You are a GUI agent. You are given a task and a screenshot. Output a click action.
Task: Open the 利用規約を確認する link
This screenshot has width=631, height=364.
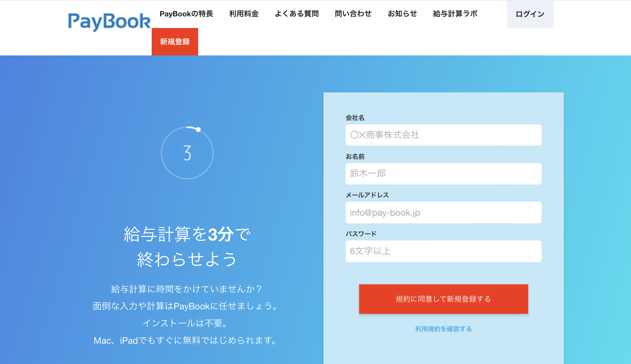443,329
